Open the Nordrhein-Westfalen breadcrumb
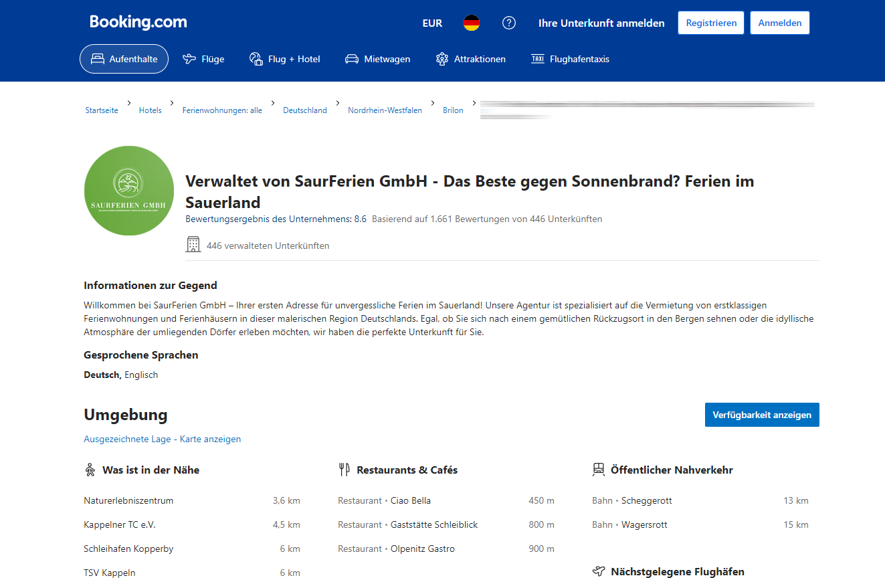 385,110
